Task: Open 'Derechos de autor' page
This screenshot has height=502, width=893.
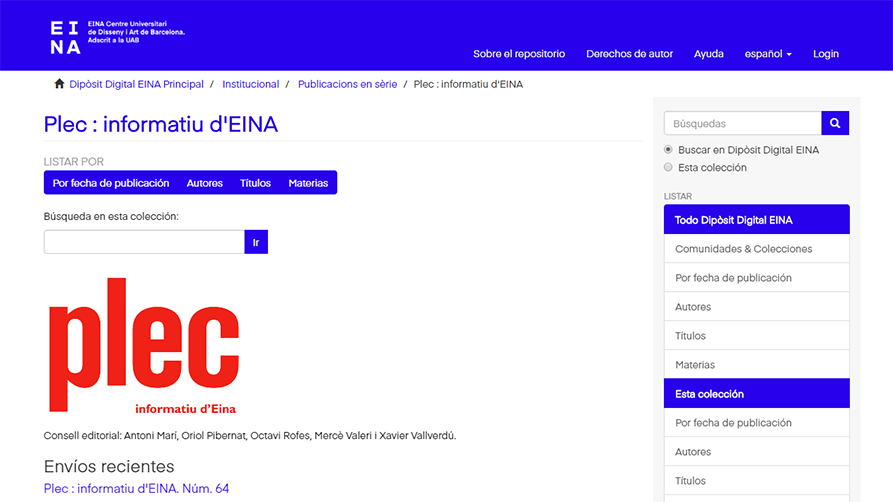Action: [x=629, y=54]
